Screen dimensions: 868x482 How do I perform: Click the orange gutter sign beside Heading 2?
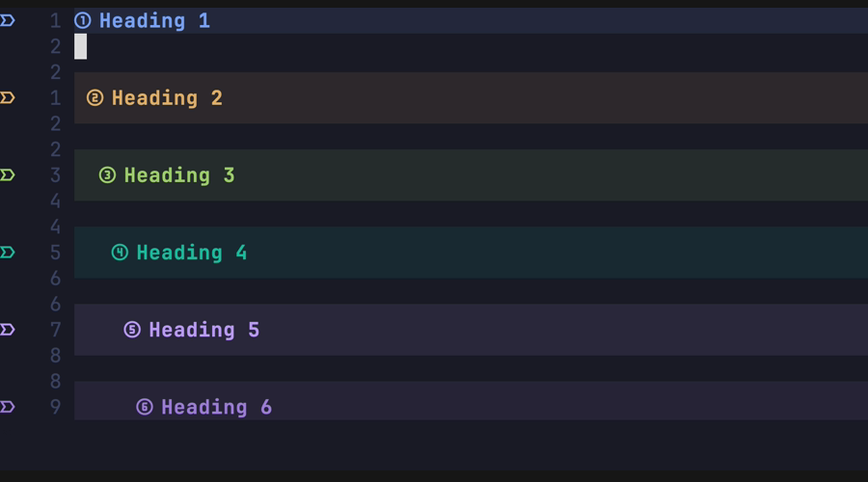(x=8, y=97)
